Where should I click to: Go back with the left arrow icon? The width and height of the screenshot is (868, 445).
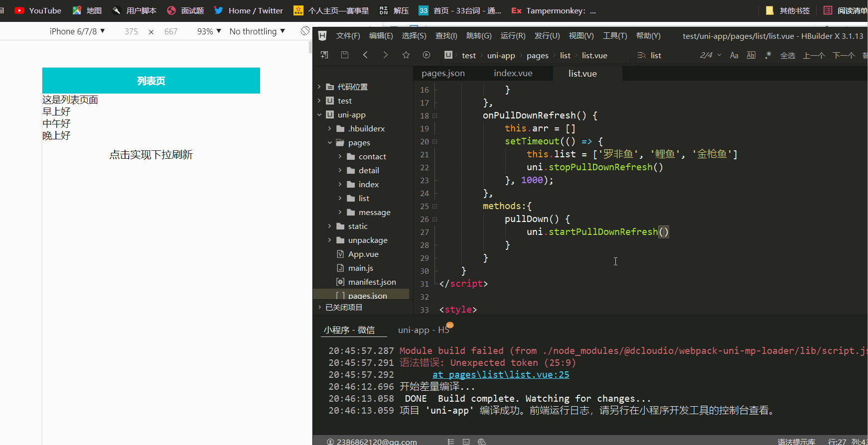pyautogui.click(x=365, y=55)
